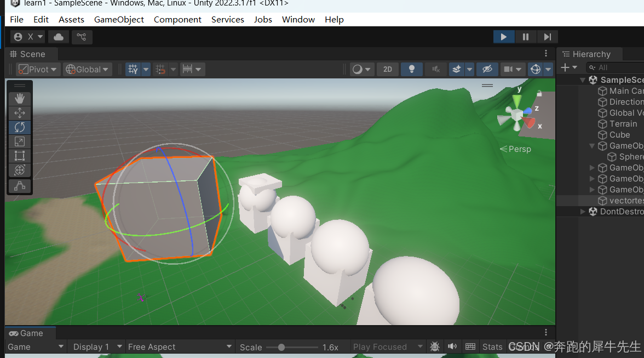
Task: Open grid snapping settings dropdown arrow
Action: pyautogui.click(x=173, y=69)
